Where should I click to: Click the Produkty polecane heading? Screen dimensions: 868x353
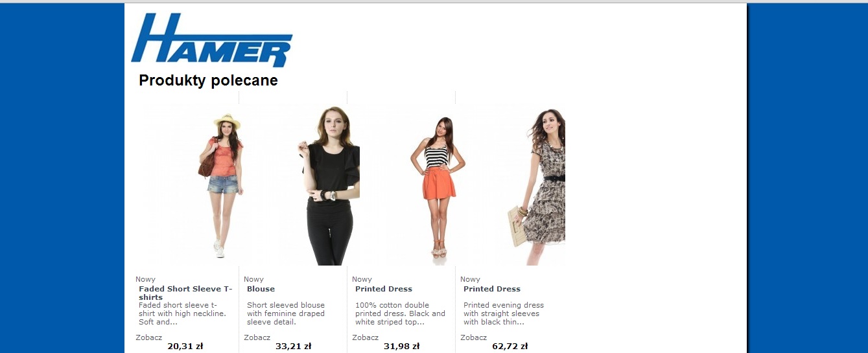208,80
